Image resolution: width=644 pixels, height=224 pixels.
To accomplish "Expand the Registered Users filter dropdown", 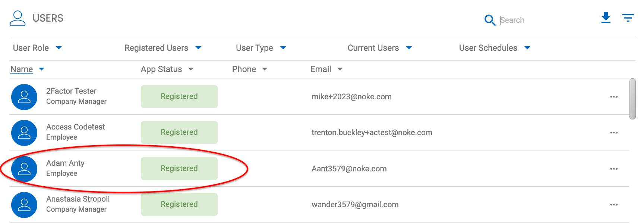I will pyautogui.click(x=162, y=48).
